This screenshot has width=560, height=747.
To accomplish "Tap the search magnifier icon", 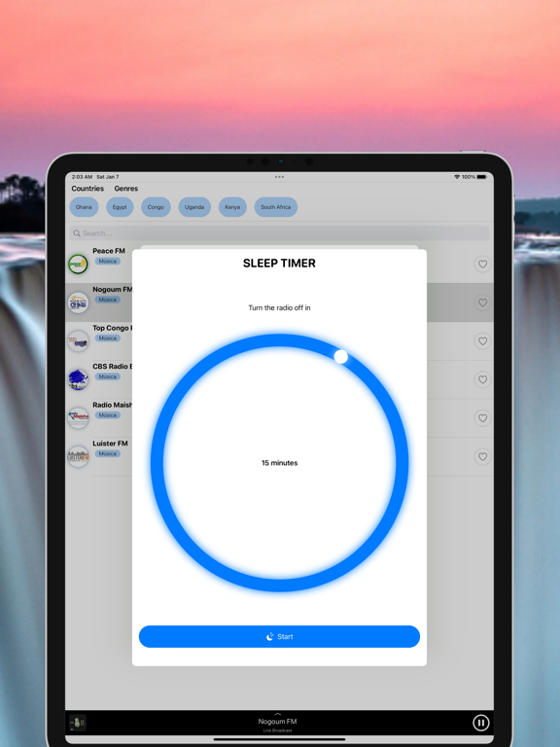I will pyautogui.click(x=77, y=233).
